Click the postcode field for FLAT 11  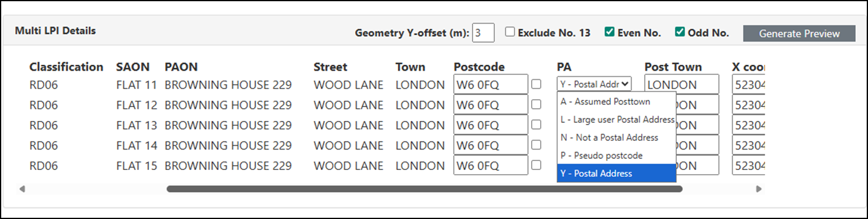point(491,85)
